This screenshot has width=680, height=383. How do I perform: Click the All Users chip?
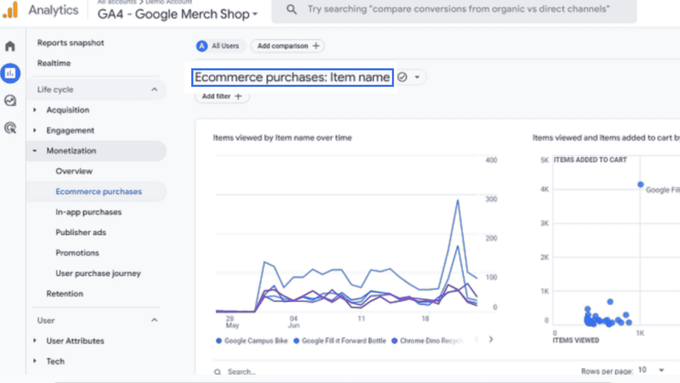point(220,46)
